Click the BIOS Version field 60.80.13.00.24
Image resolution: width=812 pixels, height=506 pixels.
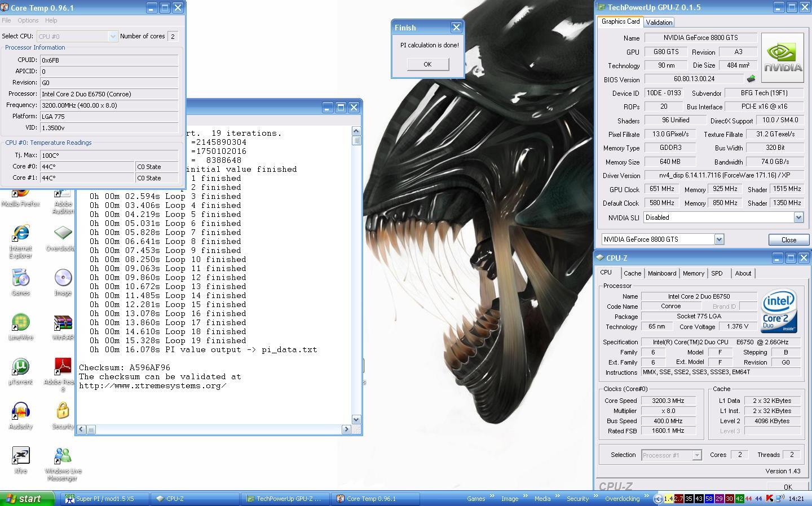click(x=694, y=79)
